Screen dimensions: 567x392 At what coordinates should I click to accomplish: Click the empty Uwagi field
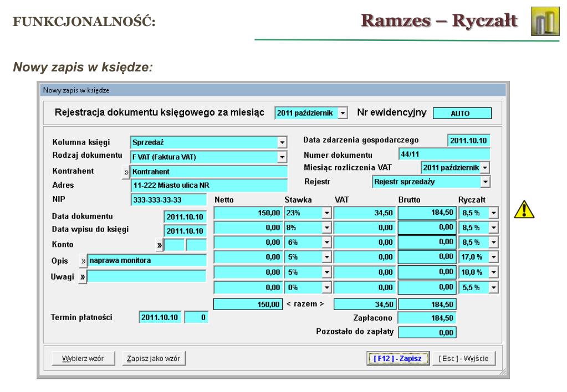tap(146, 277)
